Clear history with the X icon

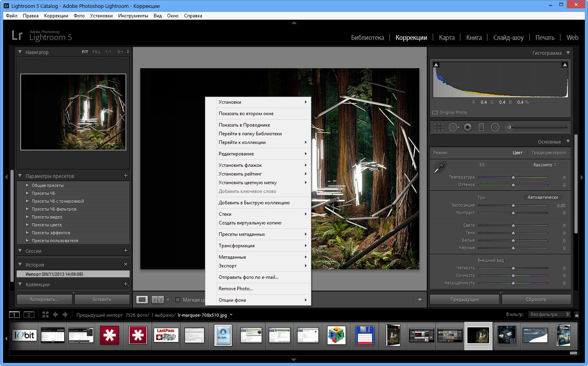tap(126, 264)
